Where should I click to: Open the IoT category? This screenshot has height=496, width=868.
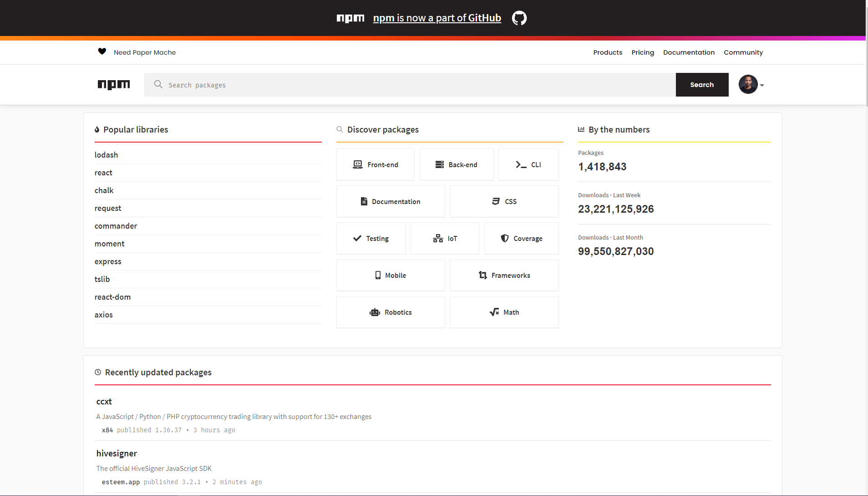coord(445,238)
